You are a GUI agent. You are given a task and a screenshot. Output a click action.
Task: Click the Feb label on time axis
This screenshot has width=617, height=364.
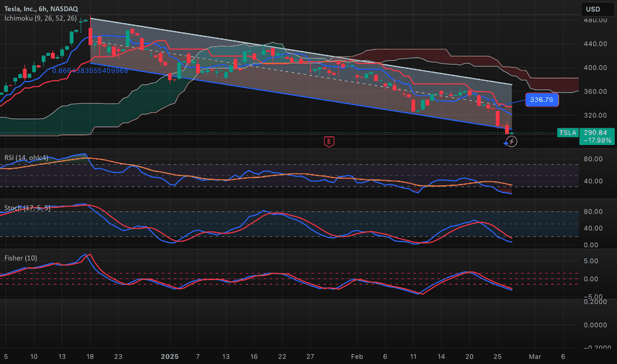(x=357, y=357)
